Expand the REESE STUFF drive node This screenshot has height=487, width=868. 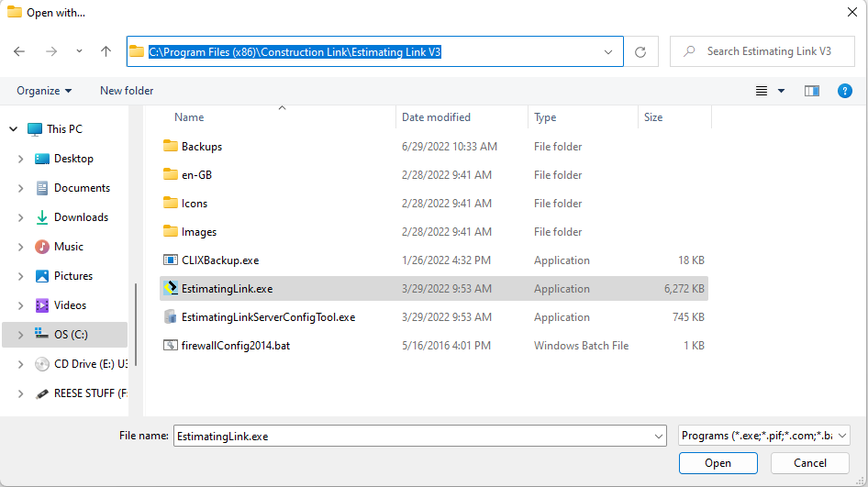tap(20, 393)
